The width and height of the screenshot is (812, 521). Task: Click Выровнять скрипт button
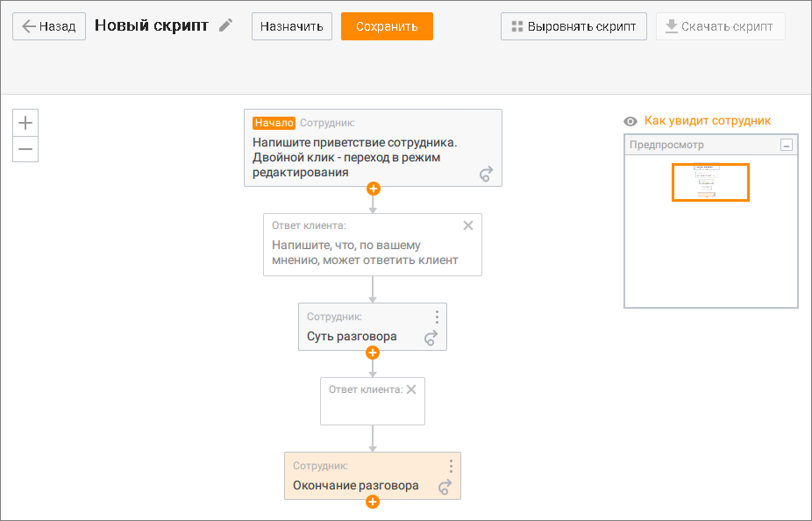point(573,26)
